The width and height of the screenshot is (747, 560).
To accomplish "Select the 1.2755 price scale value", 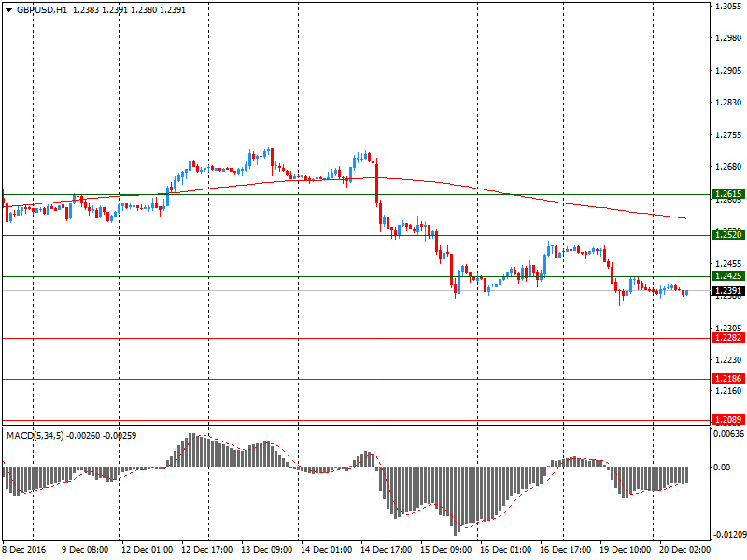I will tap(729, 135).
